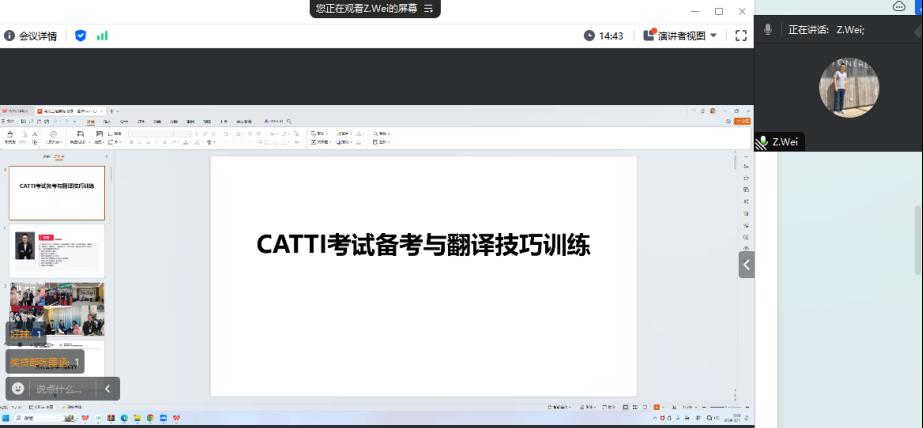Click the muted mic icon on Z.Wei label
The width and height of the screenshot is (923, 428).
coord(761,142)
